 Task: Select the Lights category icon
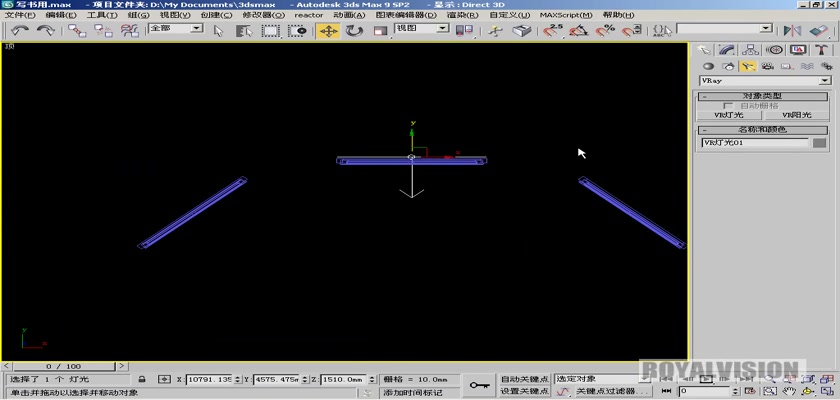(748, 66)
